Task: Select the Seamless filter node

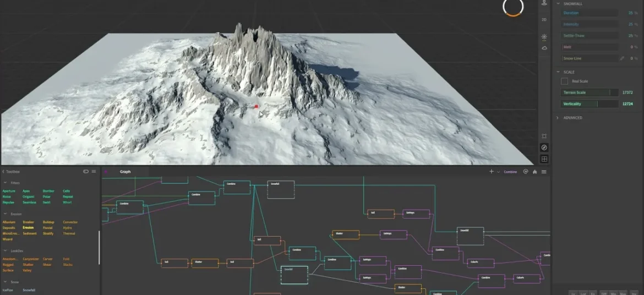Action: click(29, 203)
